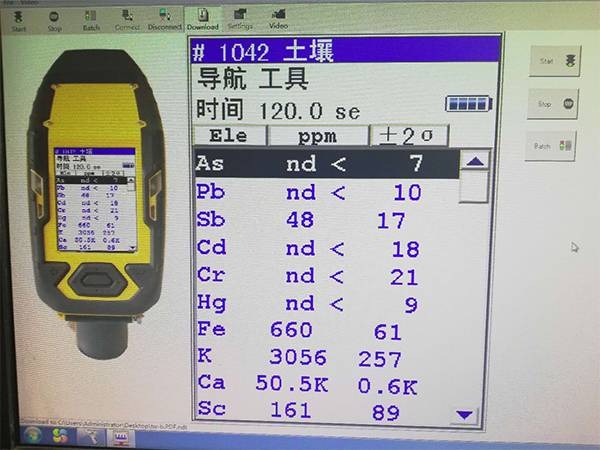Click the Stop toolbar icon
This screenshot has width=600, height=450.
point(54,21)
